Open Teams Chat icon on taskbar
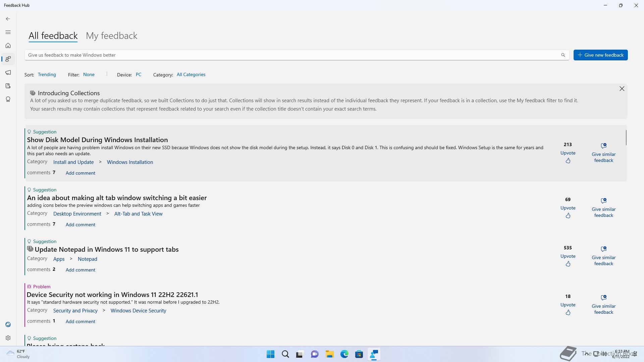This screenshot has width=644, height=362. [315, 354]
